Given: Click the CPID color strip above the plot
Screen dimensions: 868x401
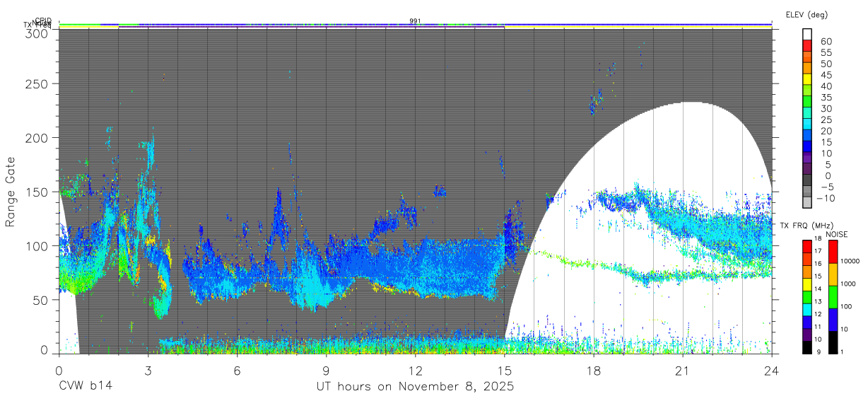Looking at the screenshot, I should click(415, 24).
